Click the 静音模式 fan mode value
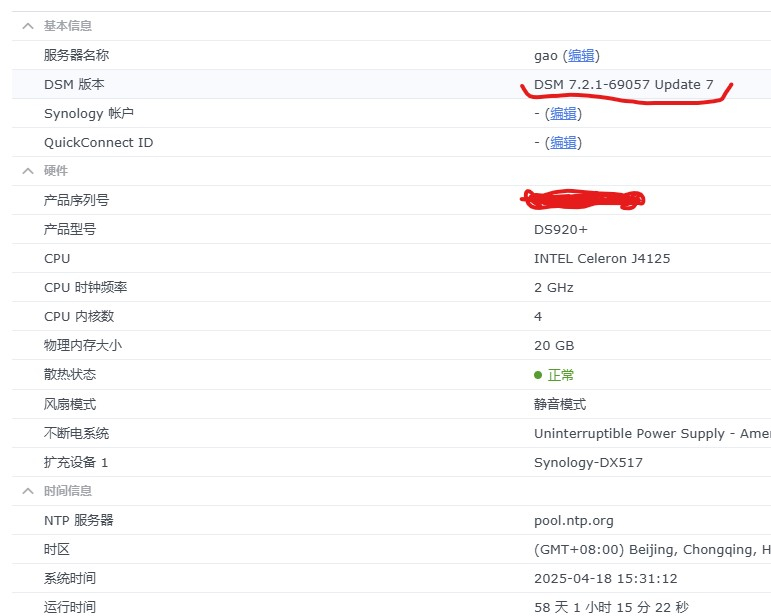This screenshot has height=616, width=771. (x=560, y=404)
